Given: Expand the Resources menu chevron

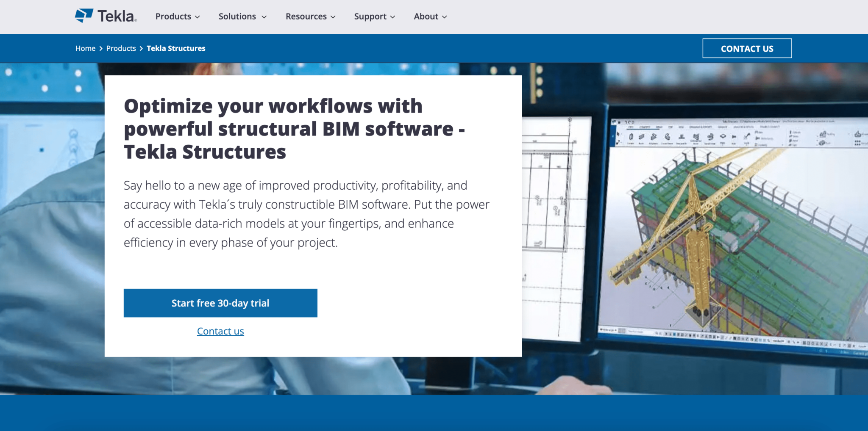Looking at the screenshot, I should pos(332,17).
